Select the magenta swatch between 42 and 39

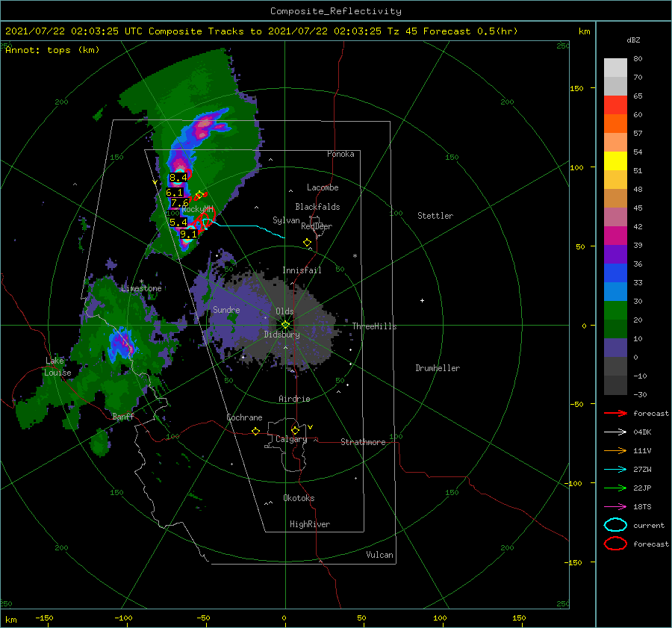pos(615,236)
